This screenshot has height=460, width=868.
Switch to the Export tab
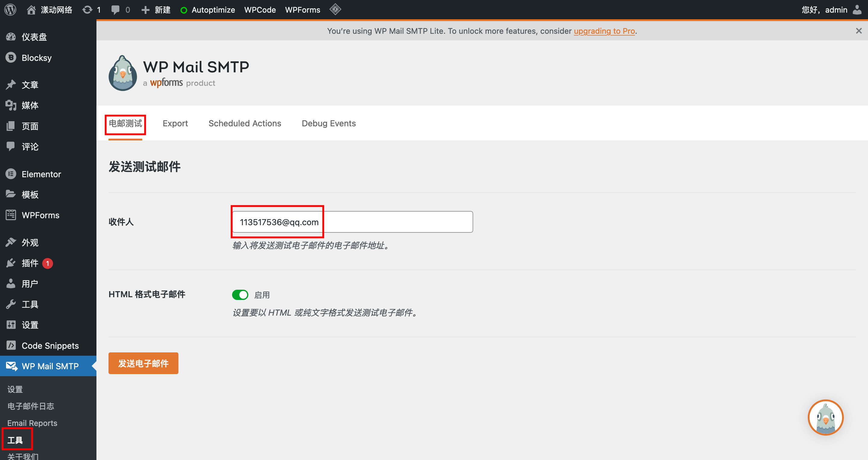coord(175,123)
